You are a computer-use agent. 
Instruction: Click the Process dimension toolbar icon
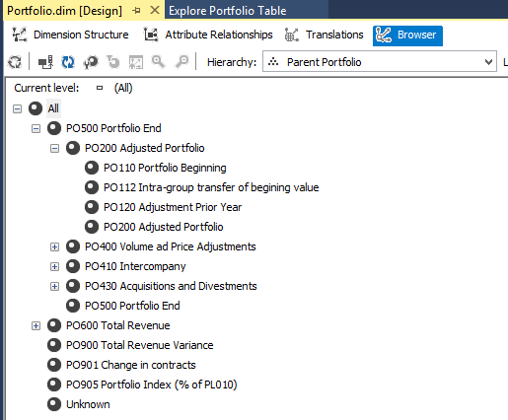pos(15,62)
